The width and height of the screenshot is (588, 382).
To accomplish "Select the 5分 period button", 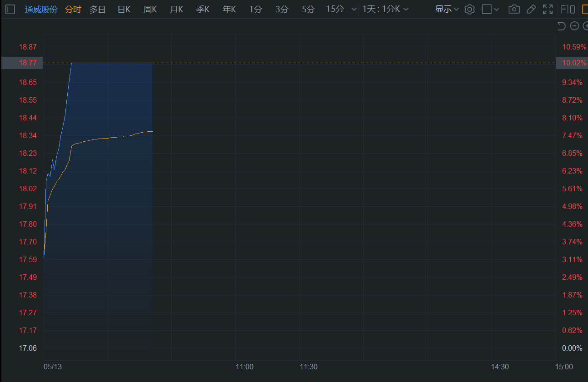I will click(x=308, y=9).
